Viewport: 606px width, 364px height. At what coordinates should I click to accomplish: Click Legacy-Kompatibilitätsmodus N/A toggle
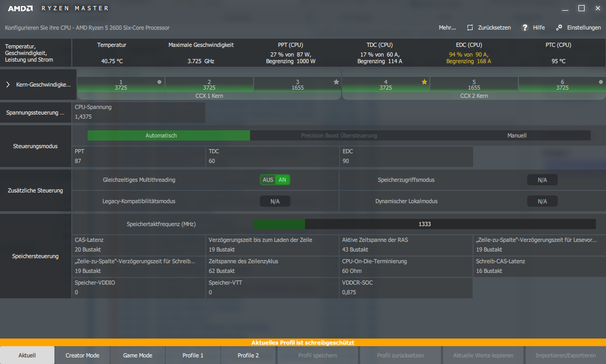point(275,201)
